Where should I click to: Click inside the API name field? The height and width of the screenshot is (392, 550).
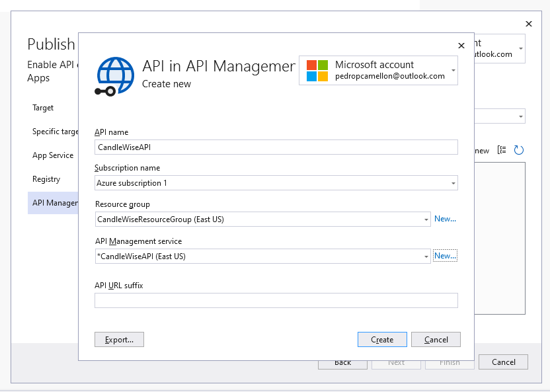click(x=276, y=147)
